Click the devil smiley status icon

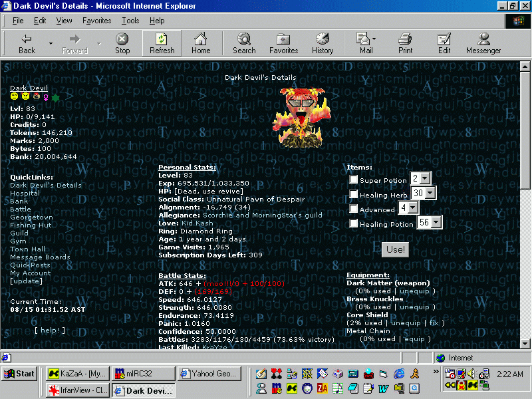[x=24, y=97]
